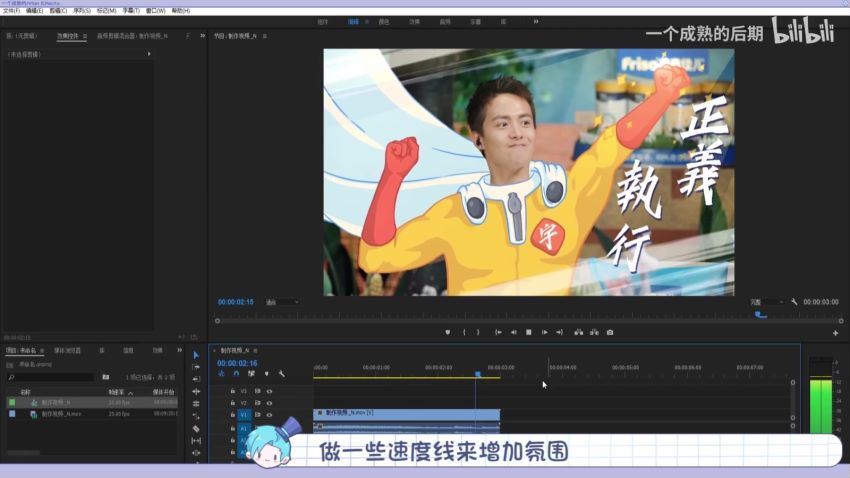Open the 编辑 menu
This screenshot has width=850, height=478.
35,11
